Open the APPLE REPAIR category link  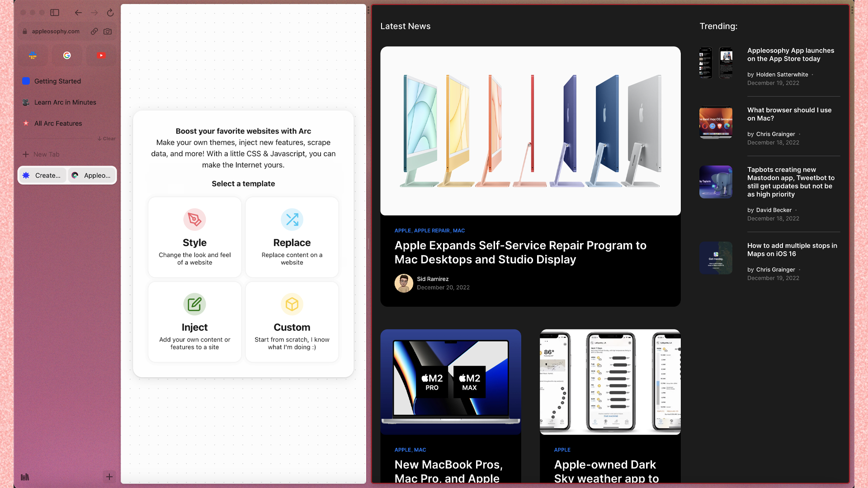[x=432, y=230]
